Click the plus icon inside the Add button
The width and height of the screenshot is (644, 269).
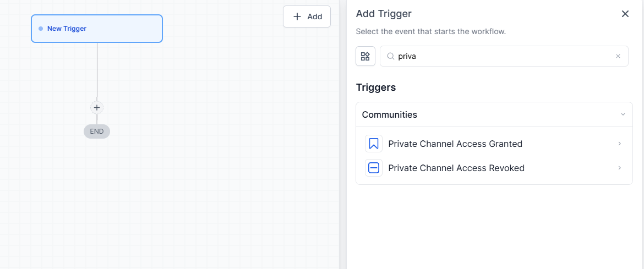click(297, 17)
